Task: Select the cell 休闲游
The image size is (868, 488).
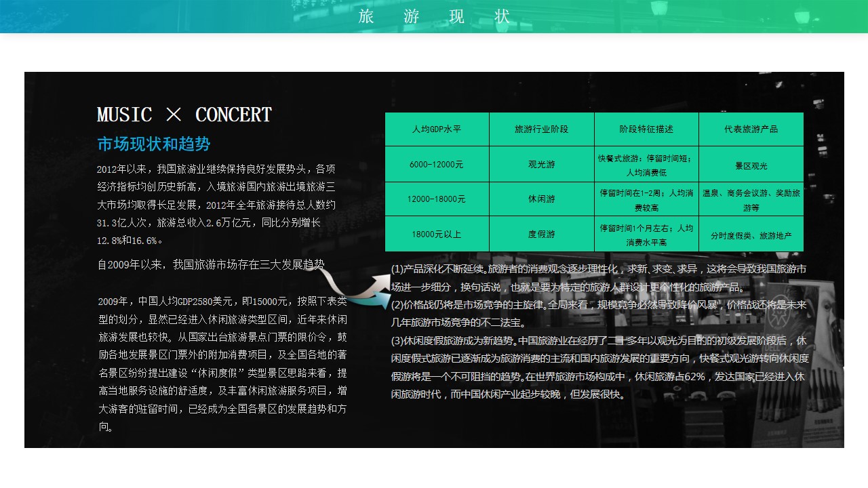Action: (x=542, y=199)
